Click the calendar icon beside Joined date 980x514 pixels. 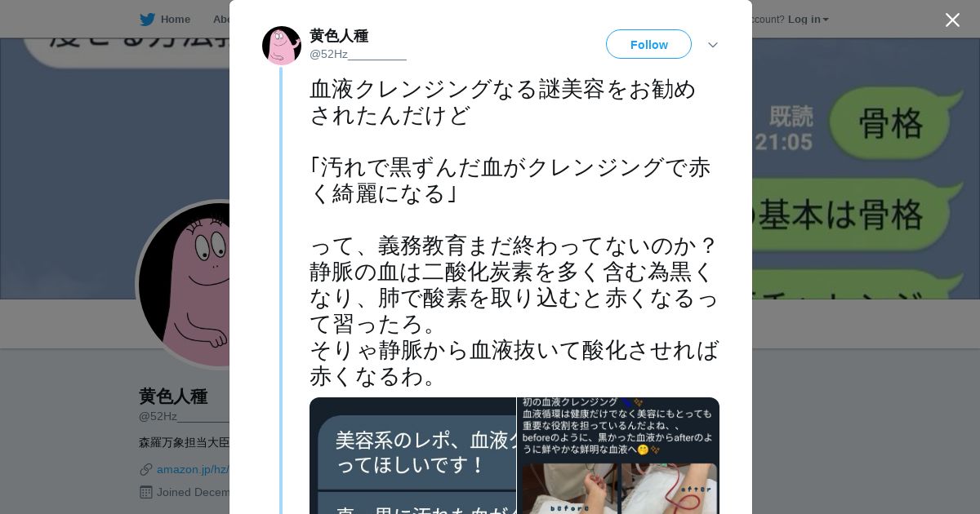tap(146, 492)
